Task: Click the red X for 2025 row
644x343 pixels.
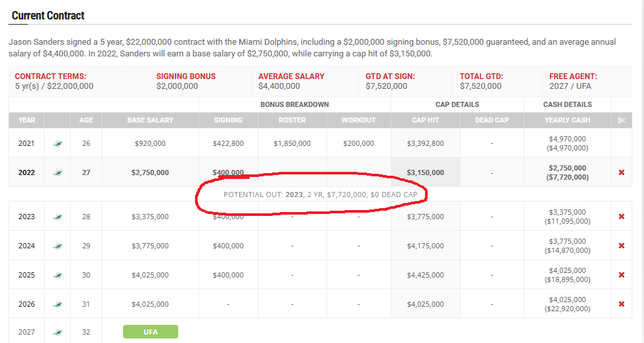Action: (x=621, y=275)
